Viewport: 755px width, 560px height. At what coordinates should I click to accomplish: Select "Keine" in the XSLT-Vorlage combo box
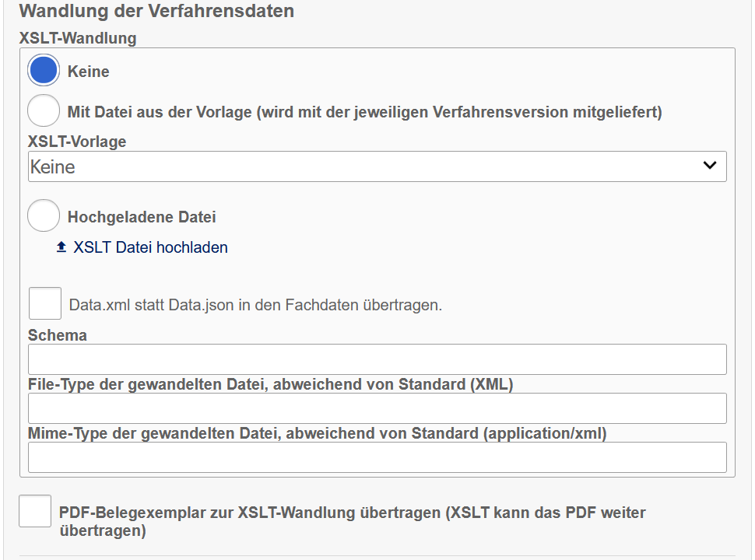click(x=377, y=166)
